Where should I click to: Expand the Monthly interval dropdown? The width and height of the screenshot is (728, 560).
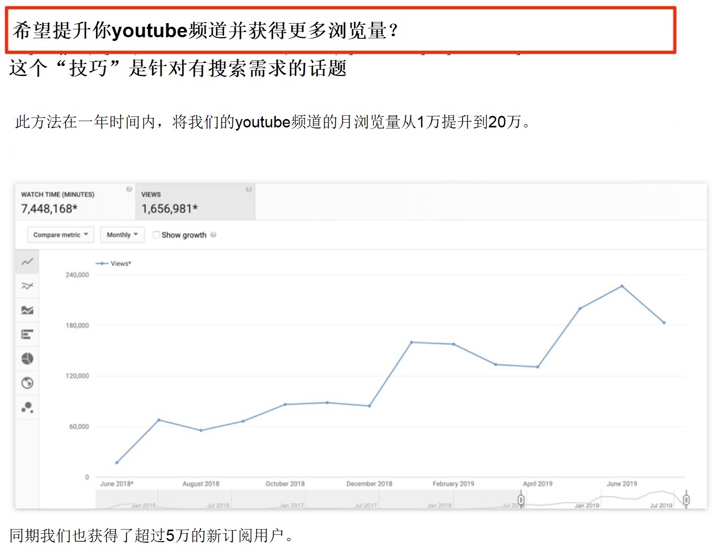point(122,235)
